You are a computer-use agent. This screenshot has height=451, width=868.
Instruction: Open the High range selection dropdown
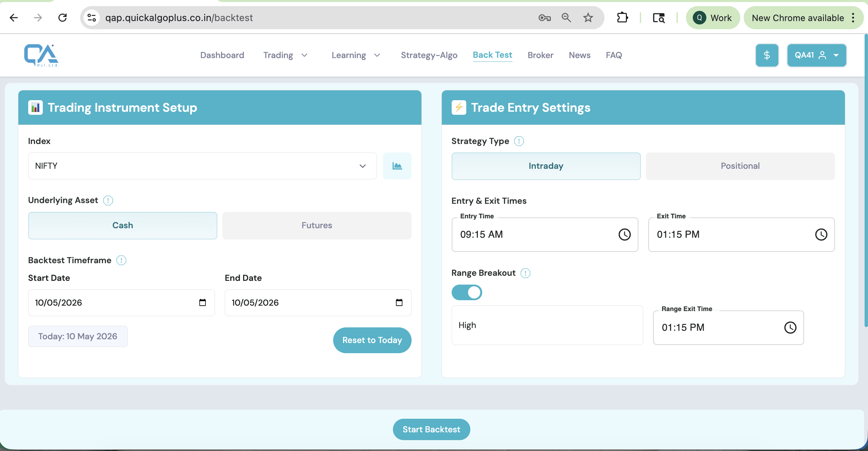tap(547, 325)
